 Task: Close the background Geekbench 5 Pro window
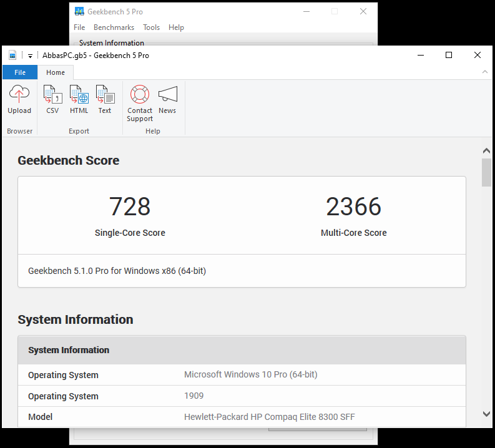[363, 11]
